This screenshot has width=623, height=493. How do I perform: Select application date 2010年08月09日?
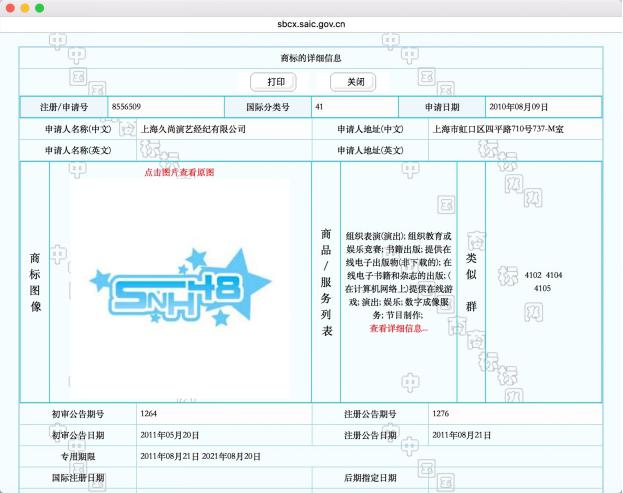(x=519, y=107)
